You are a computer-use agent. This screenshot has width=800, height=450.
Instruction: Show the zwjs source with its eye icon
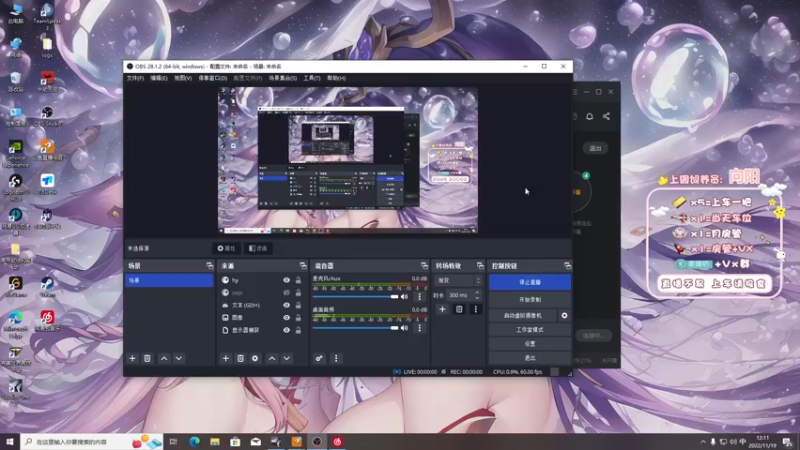[x=287, y=293]
